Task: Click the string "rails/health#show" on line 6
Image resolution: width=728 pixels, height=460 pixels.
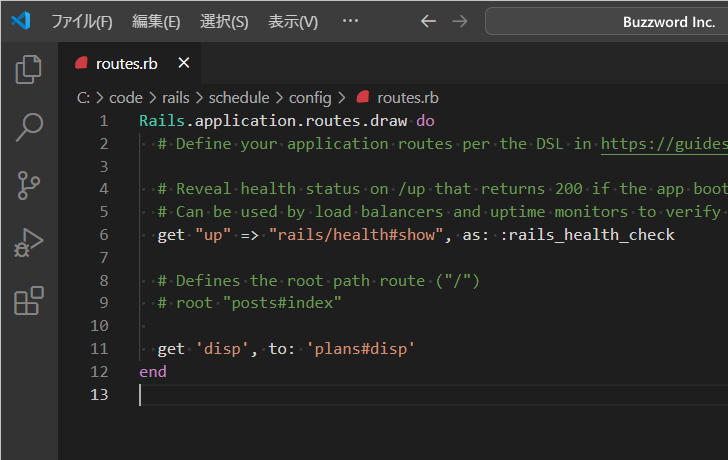Action: pos(356,235)
